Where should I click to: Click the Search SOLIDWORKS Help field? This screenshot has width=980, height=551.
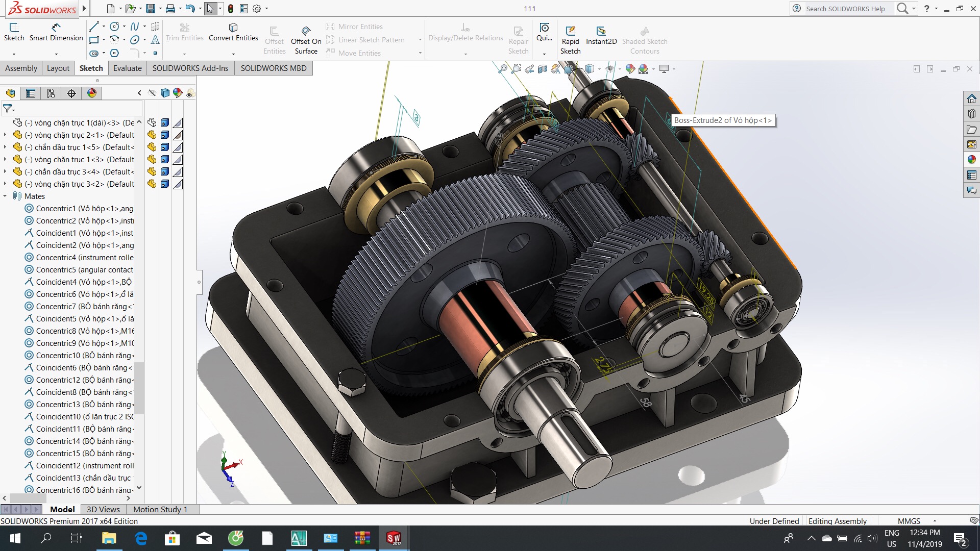[x=847, y=9]
